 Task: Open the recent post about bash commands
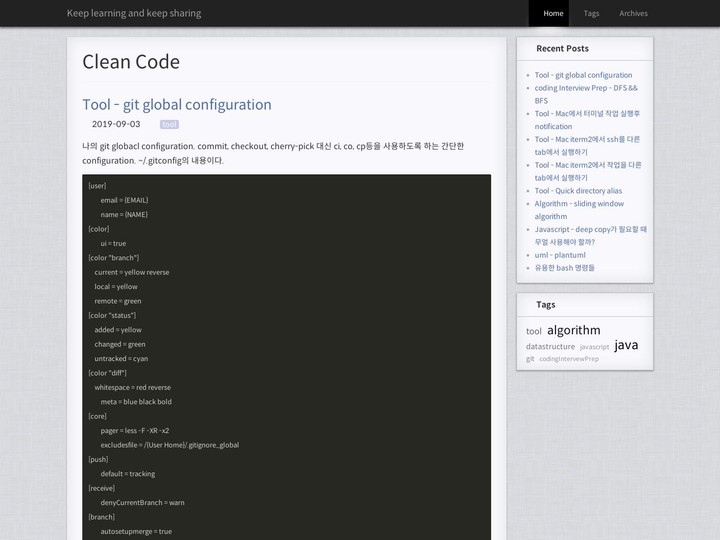[x=564, y=268]
